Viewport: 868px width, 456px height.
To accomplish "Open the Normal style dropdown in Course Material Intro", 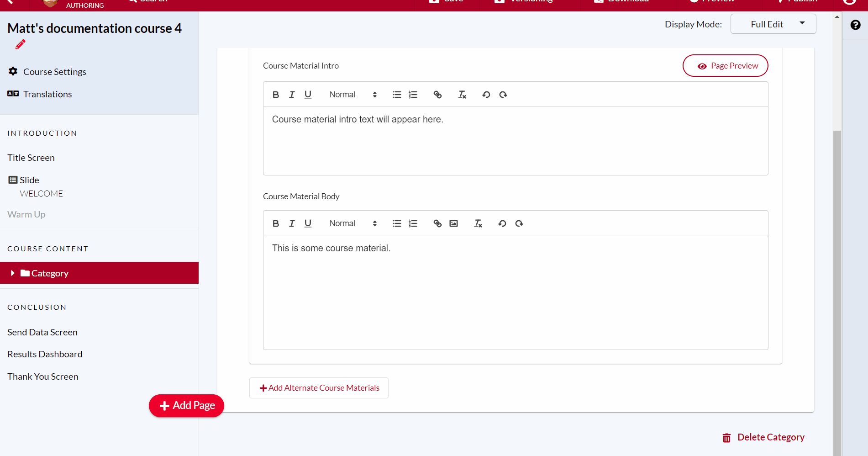I will [x=352, y=94].
